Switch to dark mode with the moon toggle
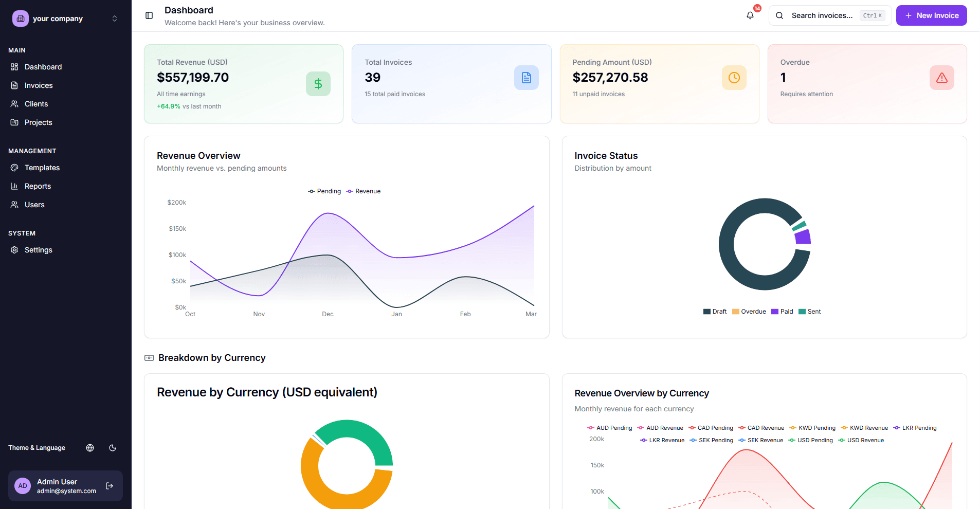980x509 pixels. point(113,448)
